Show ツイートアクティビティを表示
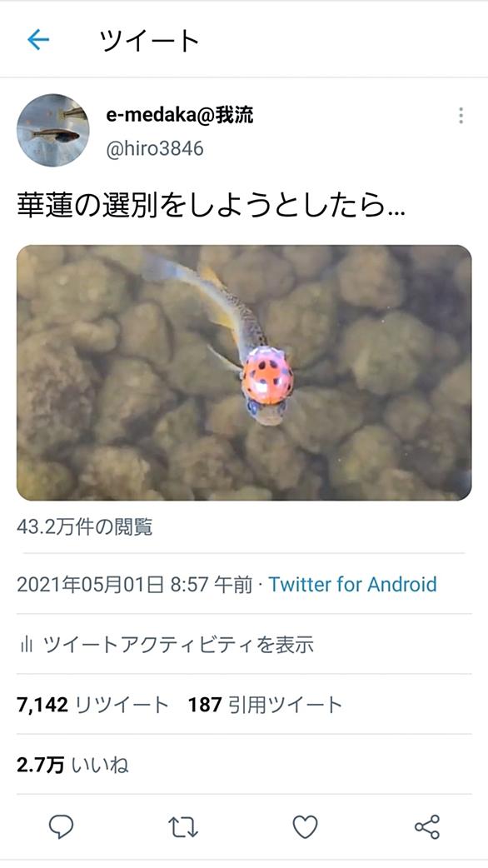This screenshot has width=488, height=868. click(x=178, y=645)
